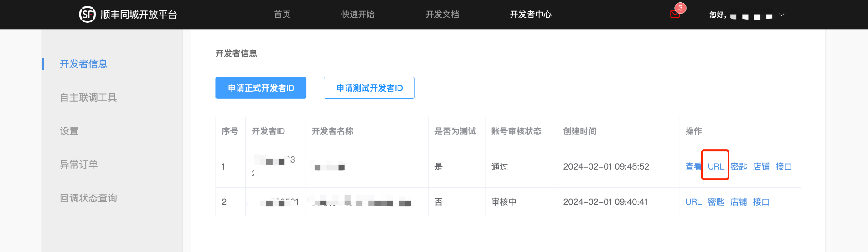Click 店铺 link in row 2
The width and height of the screenshot is (868, 252).
coord(739,202)
